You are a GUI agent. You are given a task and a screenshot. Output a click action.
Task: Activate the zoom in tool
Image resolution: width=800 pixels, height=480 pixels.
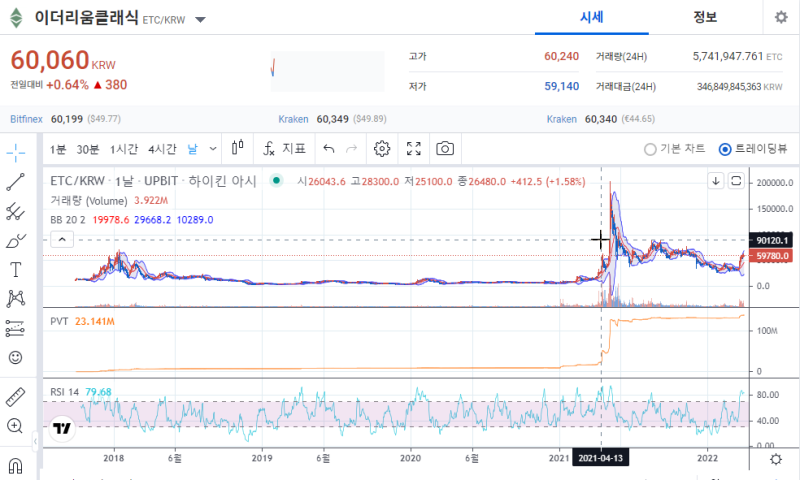pos(15,425)
